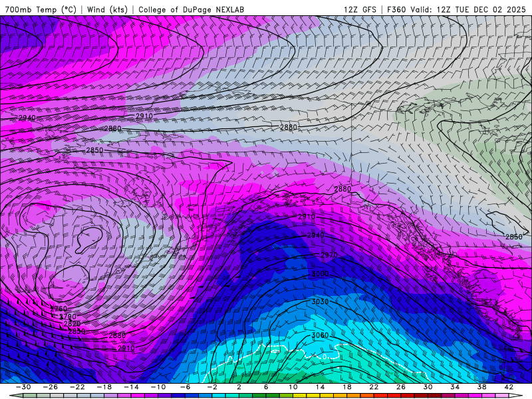Click the "Wind (kts)" title label
532x399 pixels.
[107, 9]
